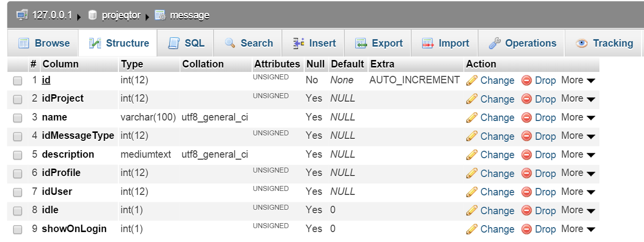The image size is (644, 242).
Task: Select the idMessageType row checkbox
Action: [x=18, y=136]
